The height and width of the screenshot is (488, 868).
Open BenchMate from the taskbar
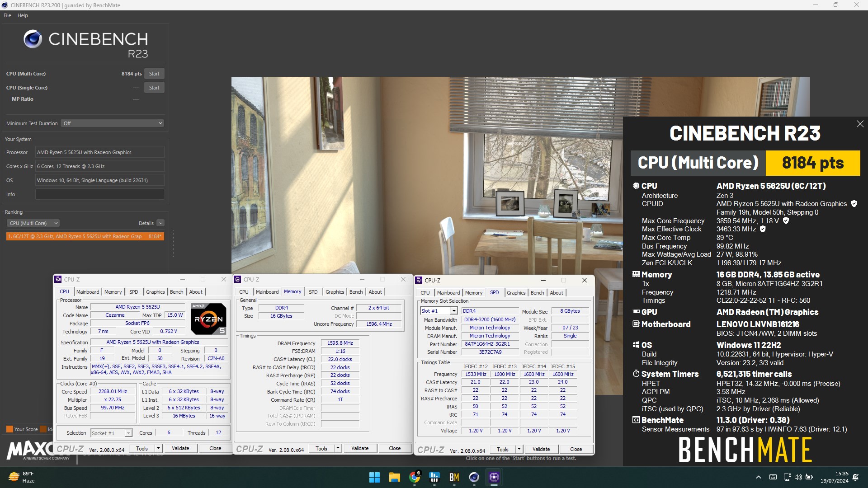(454, 477)
